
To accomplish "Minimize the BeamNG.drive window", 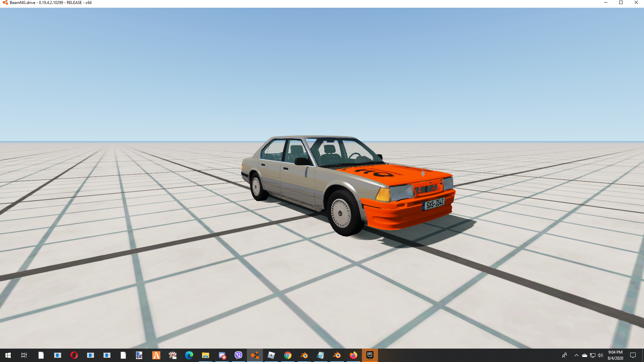I will (x=606, y=3).
